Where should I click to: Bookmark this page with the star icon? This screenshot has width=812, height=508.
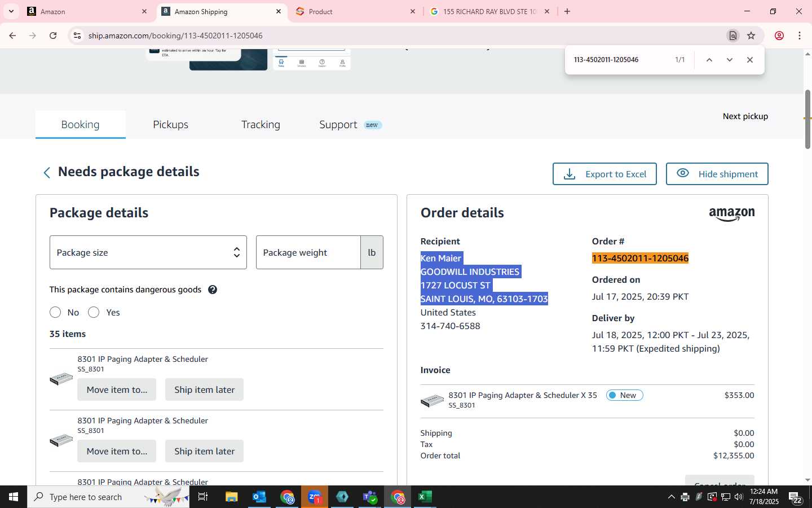coord(751,36)
